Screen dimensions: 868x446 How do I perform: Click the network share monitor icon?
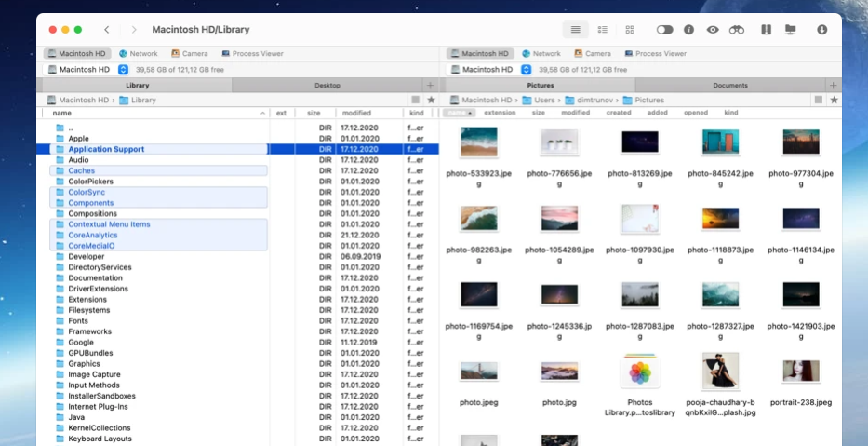791,30
